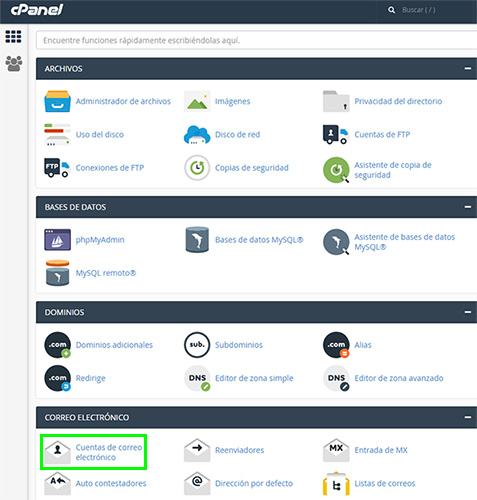Collapse the BASES DE DATOS section

(468, 207)
